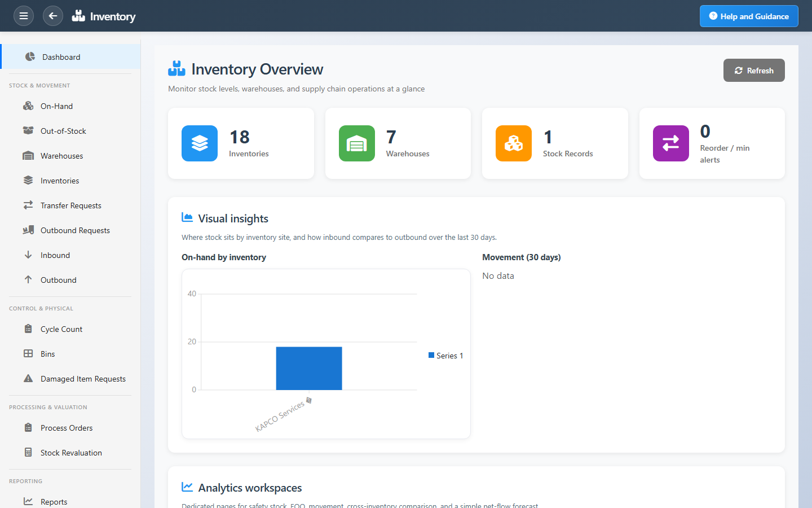
Task: Select the Inbound menu entry
Action: click(x=70, y=255)
